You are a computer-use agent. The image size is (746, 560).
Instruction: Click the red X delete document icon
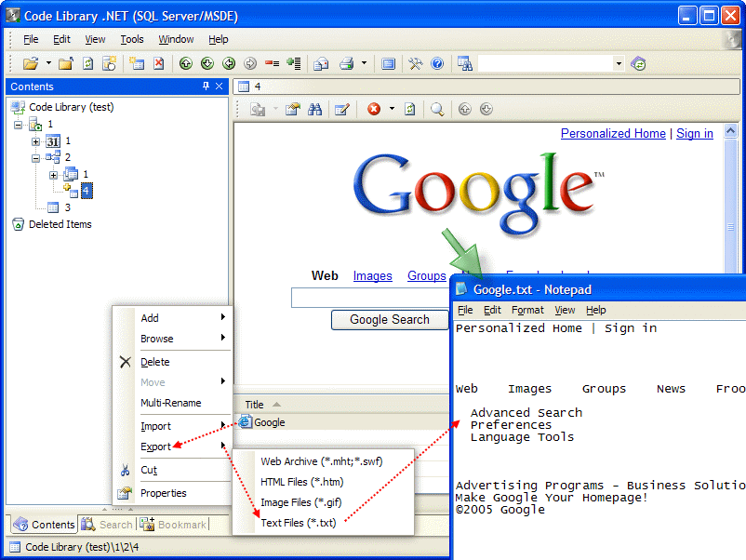click(159, 63)
